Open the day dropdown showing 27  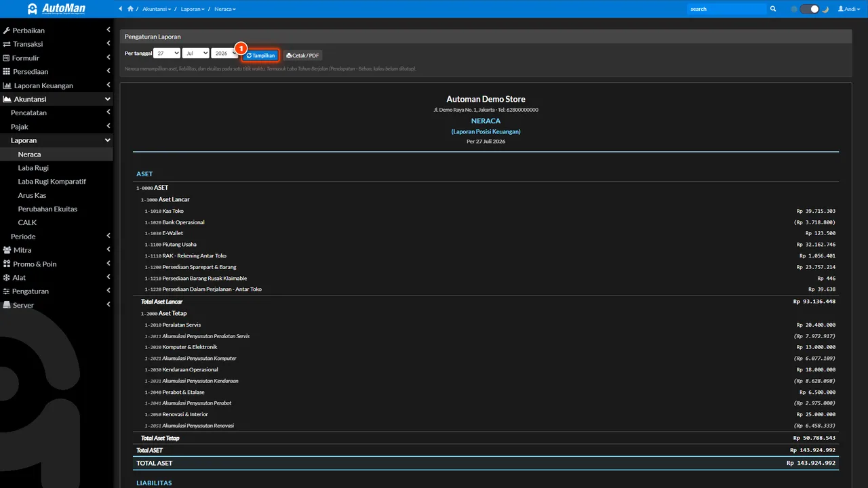(167, 54)
